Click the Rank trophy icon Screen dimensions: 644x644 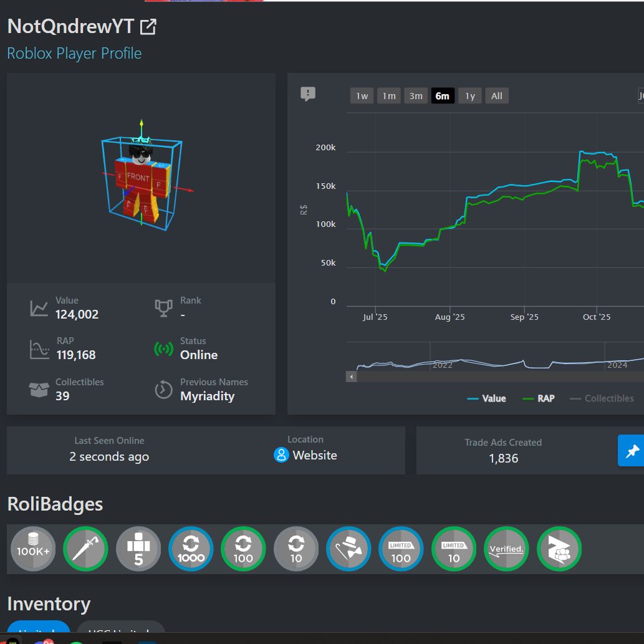click(x=163, y=308)
